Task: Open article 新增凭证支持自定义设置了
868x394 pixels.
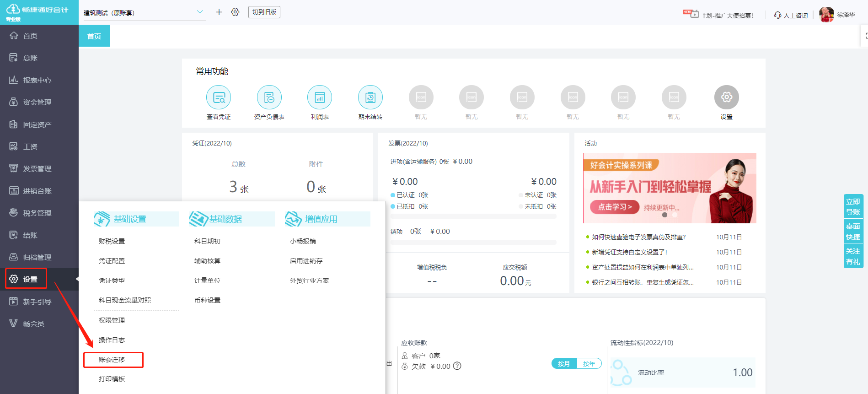Action: pos(629,252)
